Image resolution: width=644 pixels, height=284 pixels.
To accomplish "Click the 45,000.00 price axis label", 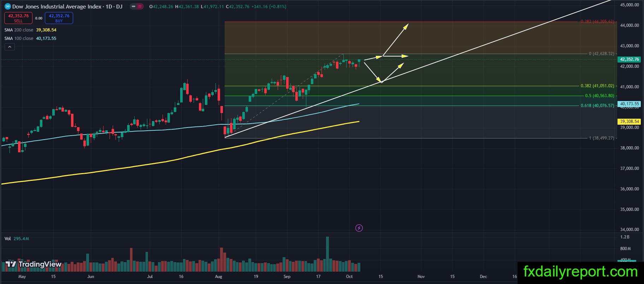I will tap(630, 5).
